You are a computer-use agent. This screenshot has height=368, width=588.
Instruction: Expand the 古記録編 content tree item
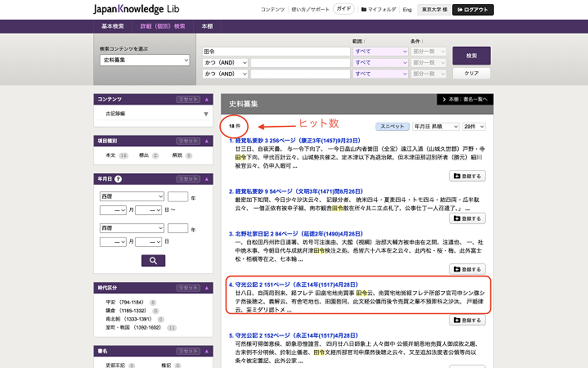click(205, 114)
